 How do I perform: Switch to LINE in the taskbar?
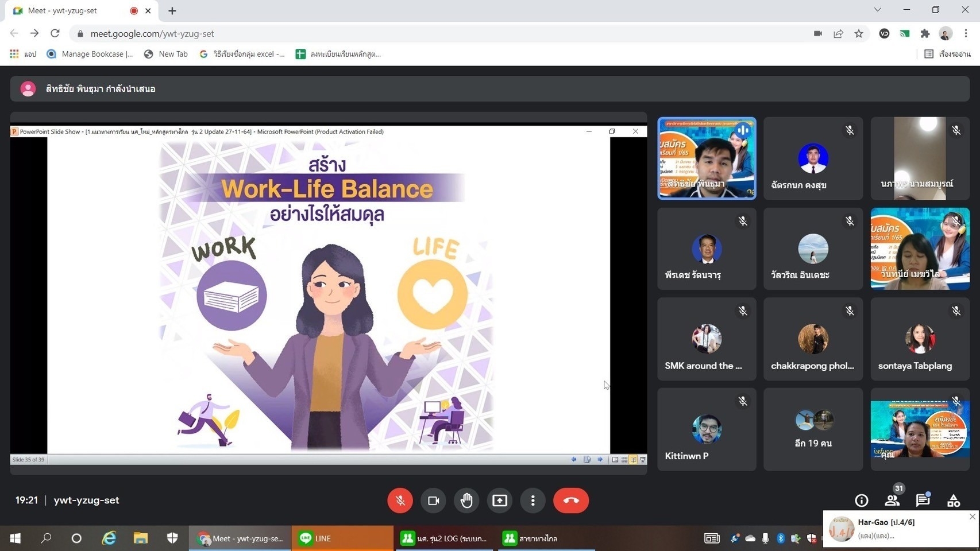click(342, 538)
